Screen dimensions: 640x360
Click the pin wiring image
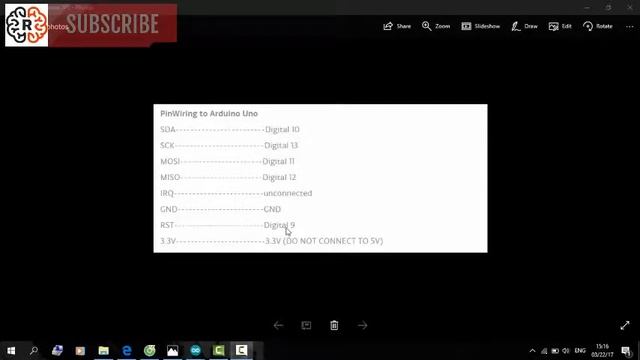click(x=320, y=178)
